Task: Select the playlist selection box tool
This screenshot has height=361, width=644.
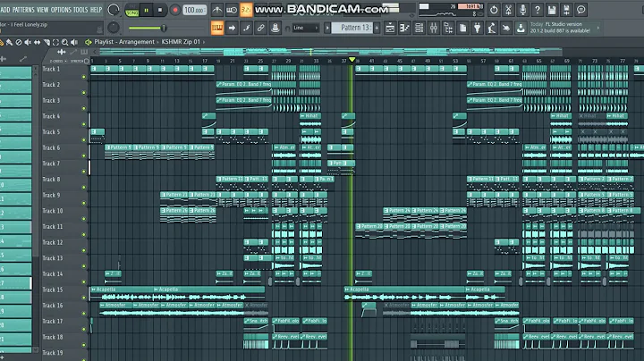Action: click(x=55, y=42)
